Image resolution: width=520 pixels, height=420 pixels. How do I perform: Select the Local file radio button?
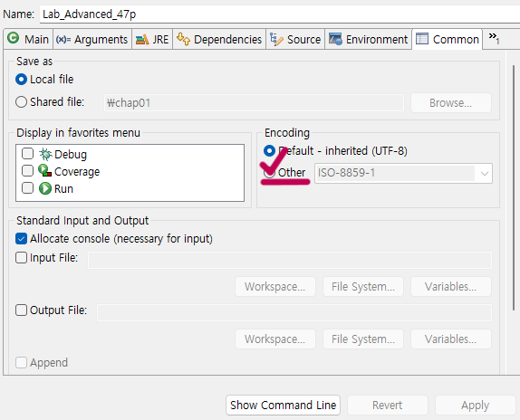click(21, 79)
